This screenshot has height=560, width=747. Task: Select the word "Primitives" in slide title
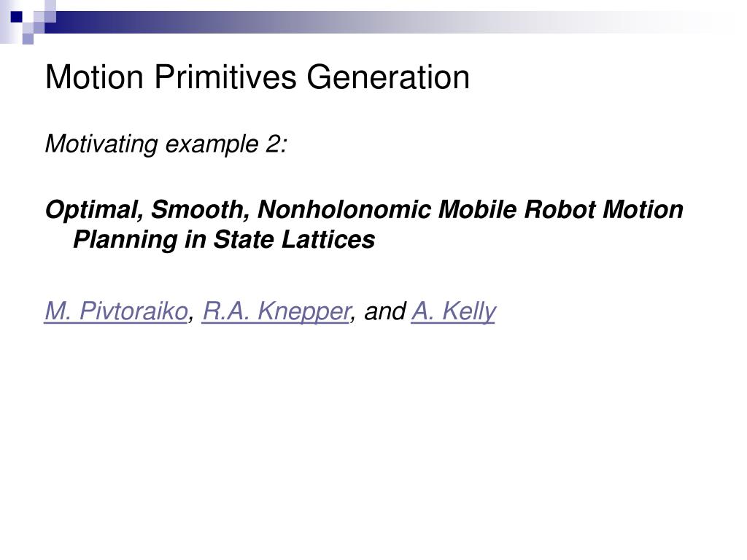(x=225, y=77)
